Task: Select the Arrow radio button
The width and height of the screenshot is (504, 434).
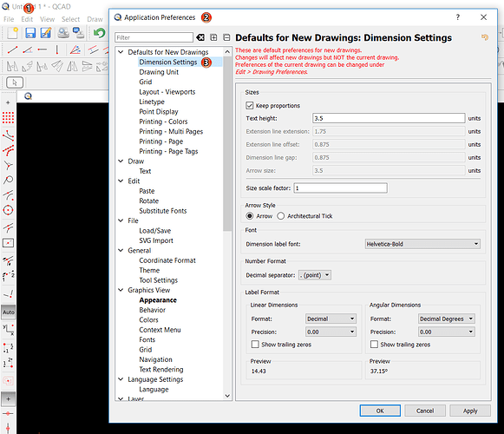Action: click(250, 216)
